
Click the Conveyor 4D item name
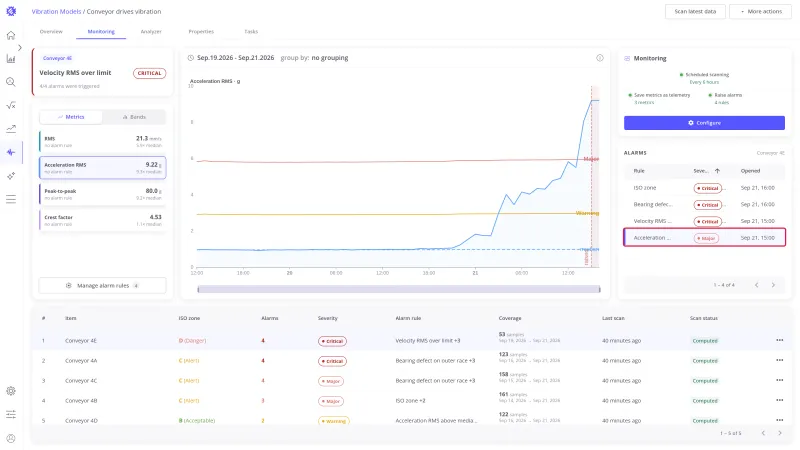tap(81, 420)
